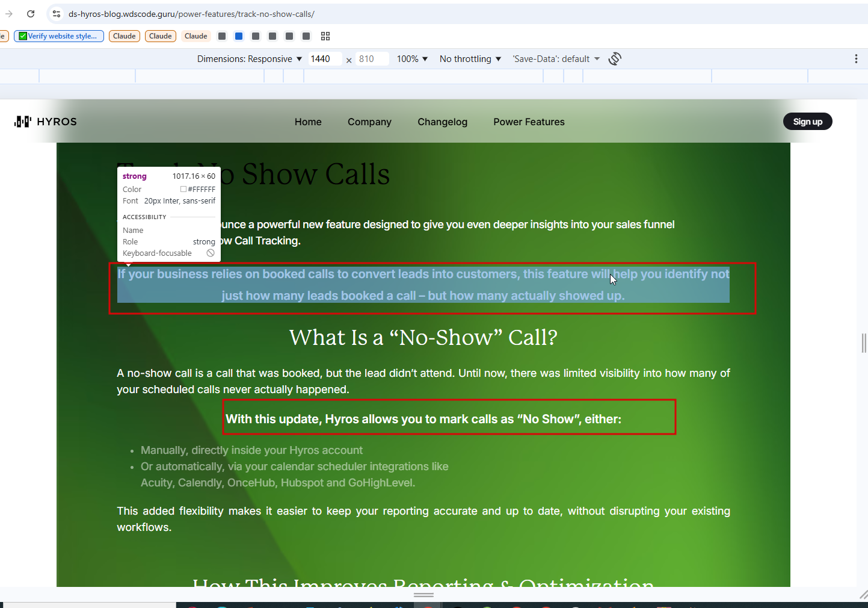Open device toolbar more options menu

click(x=856, y=59)
